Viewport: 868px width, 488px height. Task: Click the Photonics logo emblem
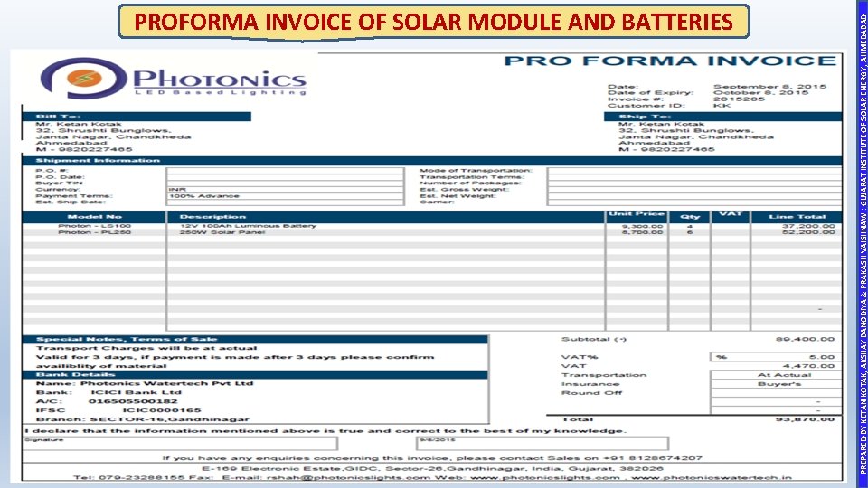point(83,79)
